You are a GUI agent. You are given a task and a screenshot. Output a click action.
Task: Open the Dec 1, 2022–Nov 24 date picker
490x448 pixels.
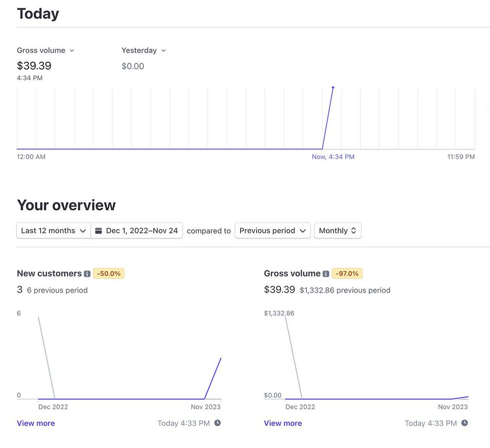137,230
